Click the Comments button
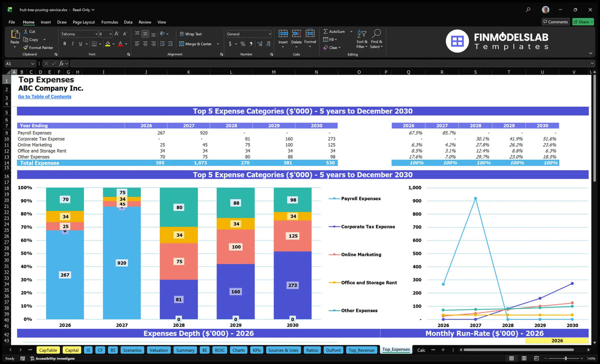600x364 pixels. coord(555,22)
